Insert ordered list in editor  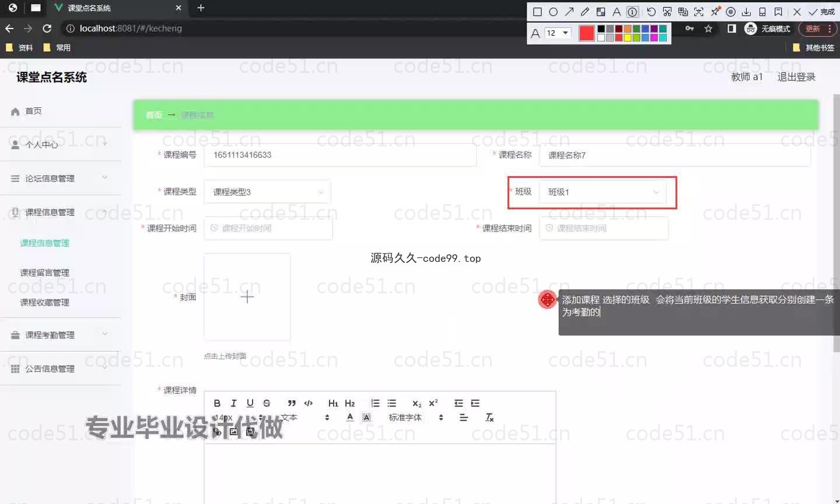[x=375, y=403]
